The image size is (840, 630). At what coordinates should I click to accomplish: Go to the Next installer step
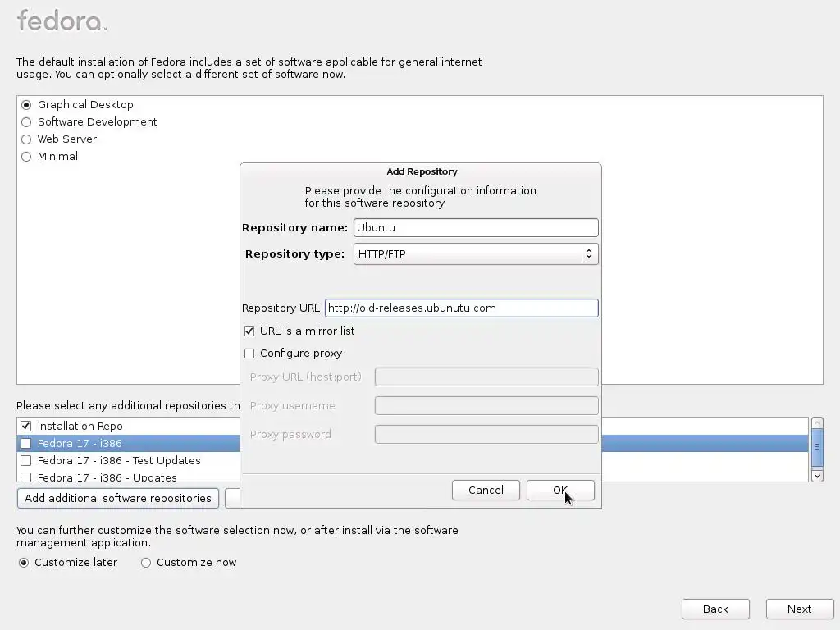(800, 609)
